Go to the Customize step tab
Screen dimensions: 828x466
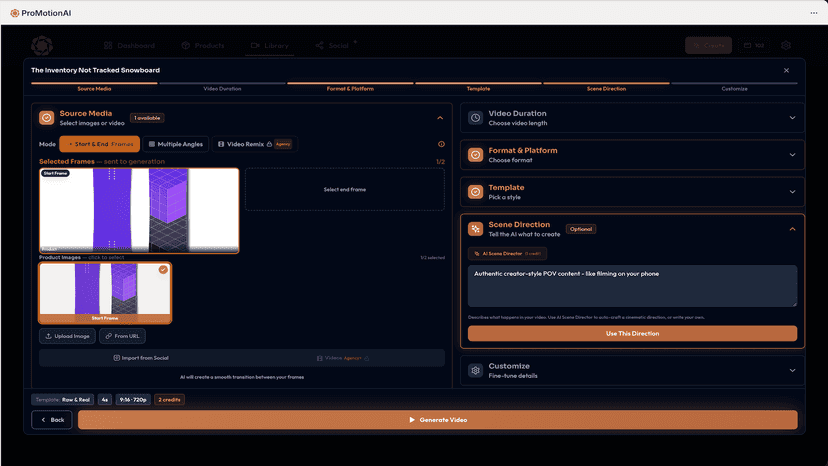[735, 88]
